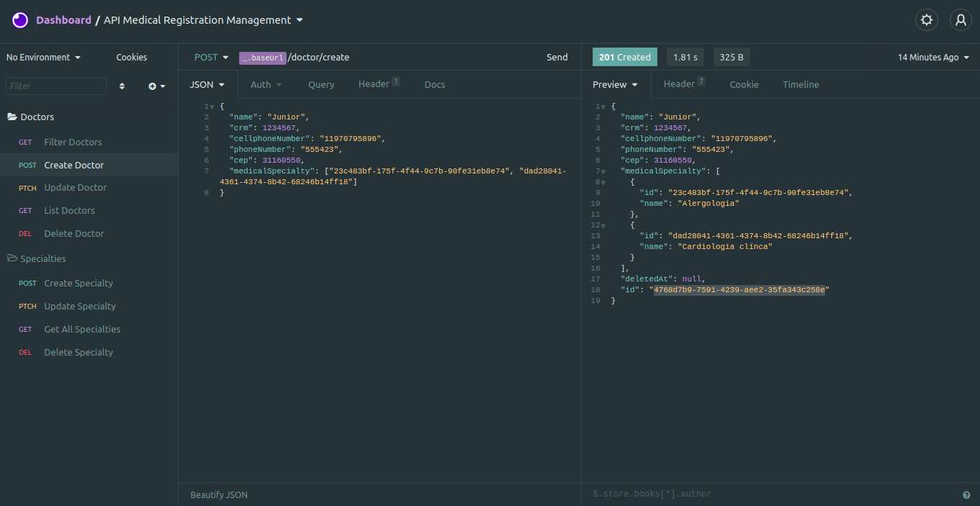This screenshot has width=980, height=506.
Task: Open the API Medical Registration Management dropdown
Action: [x=204, y=20]
